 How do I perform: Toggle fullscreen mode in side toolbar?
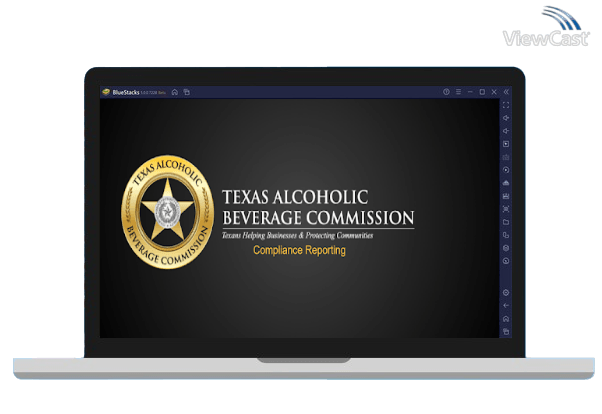tap(506, 105)
